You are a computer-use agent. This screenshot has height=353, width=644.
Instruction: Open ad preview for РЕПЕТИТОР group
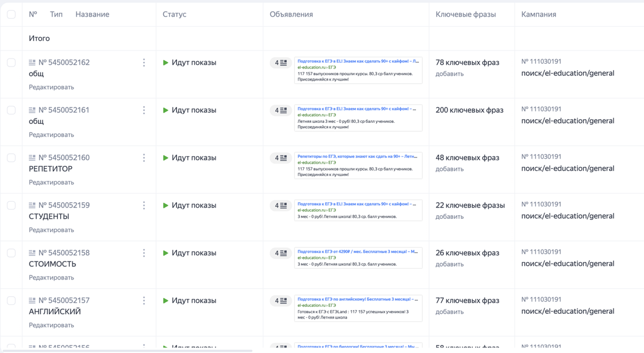click(358, 166)
